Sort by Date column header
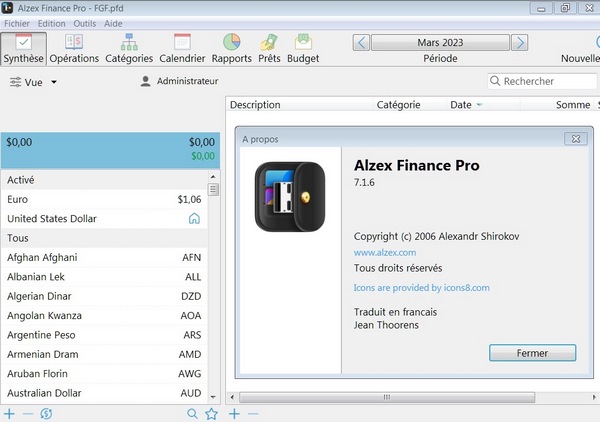The width and height of the screenshot is (600, 422). tap(483, 105)
